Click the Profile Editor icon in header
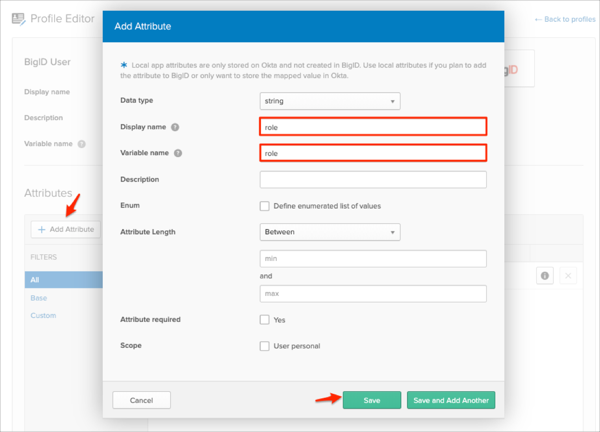 18,18
